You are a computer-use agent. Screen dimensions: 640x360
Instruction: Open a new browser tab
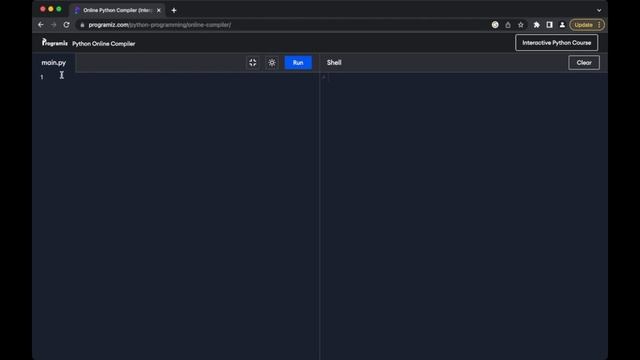pyautogui.click(x=174, y=10)
